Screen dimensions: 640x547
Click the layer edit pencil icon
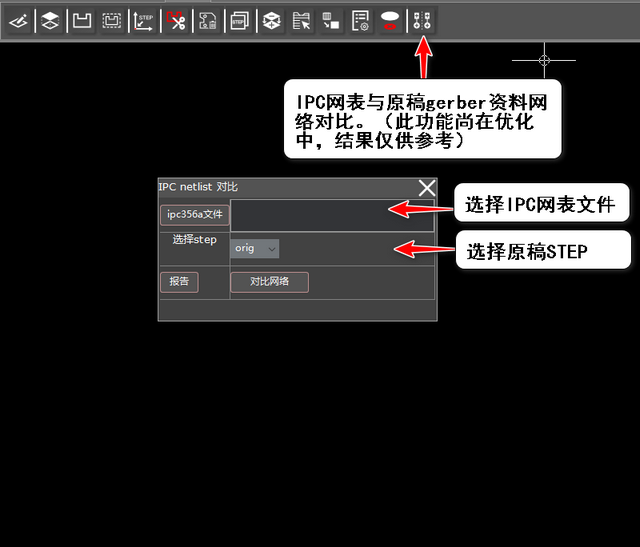tap(18, 20)
